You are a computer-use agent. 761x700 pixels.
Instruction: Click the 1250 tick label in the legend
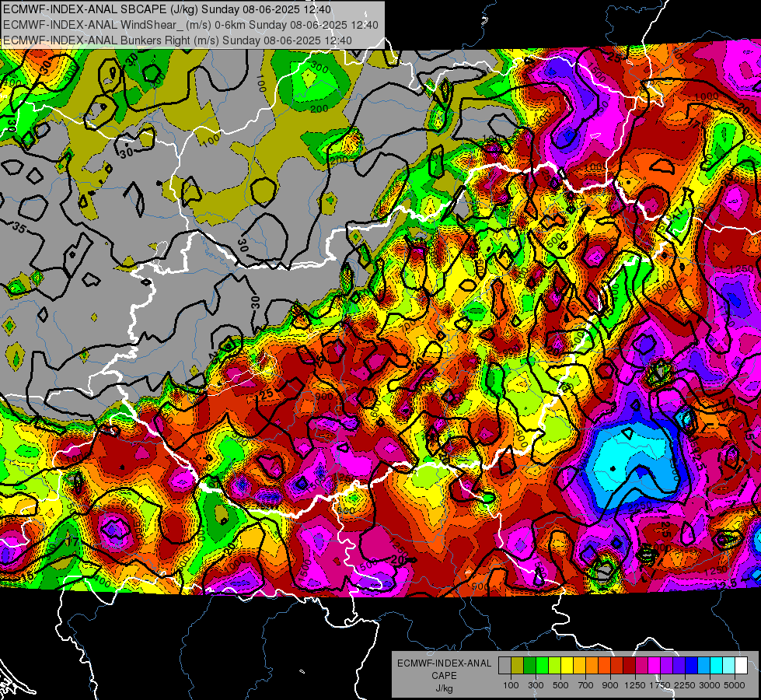(x=635, y=685)
